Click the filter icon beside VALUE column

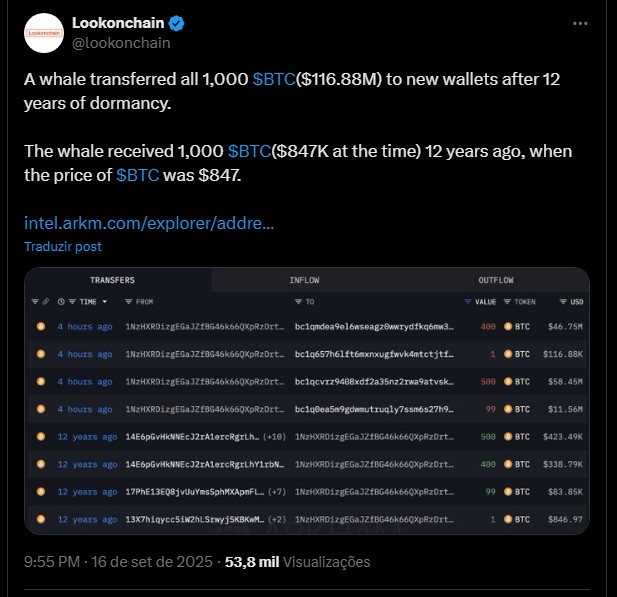tap(467, 302)
